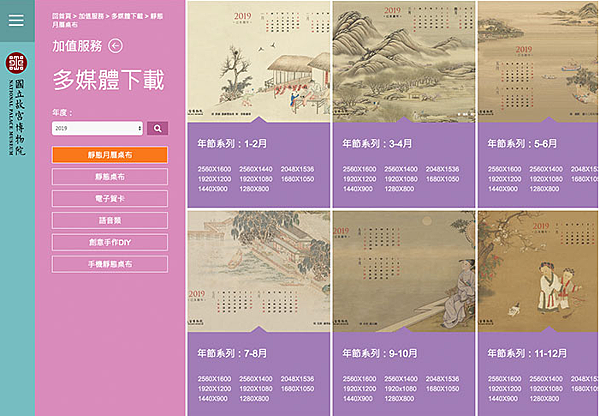
Task: Open the 年度 year dropdown showing 2019
Action: pyautogui.click(x=97, y=129)
